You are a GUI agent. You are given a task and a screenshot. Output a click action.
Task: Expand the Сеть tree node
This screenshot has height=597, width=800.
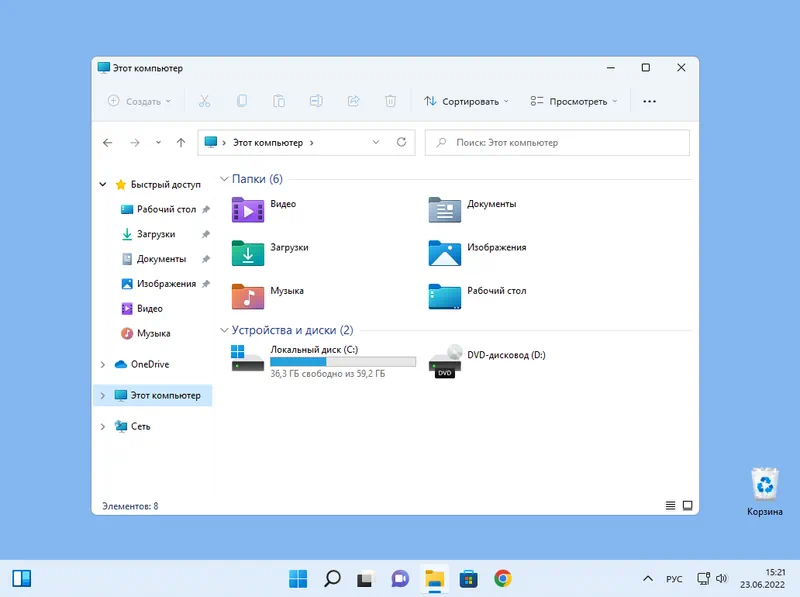pos(102,426)
